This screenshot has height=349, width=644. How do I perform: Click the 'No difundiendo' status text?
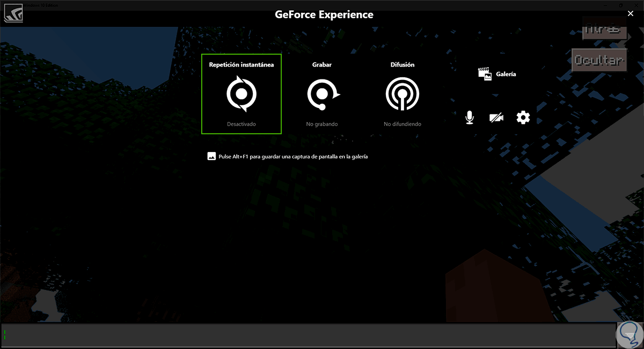click(402, 124)
